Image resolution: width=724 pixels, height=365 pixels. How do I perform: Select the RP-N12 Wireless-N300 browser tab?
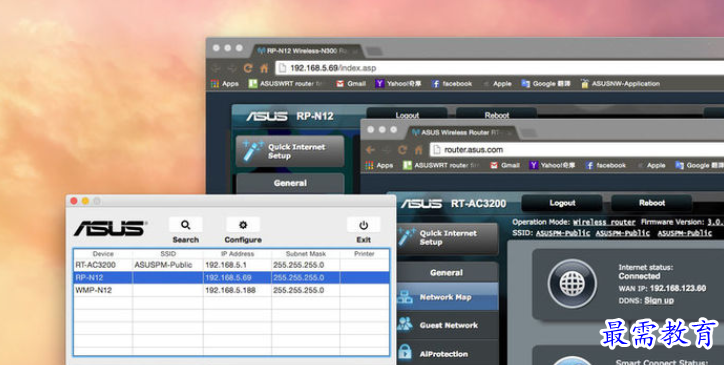pyautogui.click(x=307, y=50)
